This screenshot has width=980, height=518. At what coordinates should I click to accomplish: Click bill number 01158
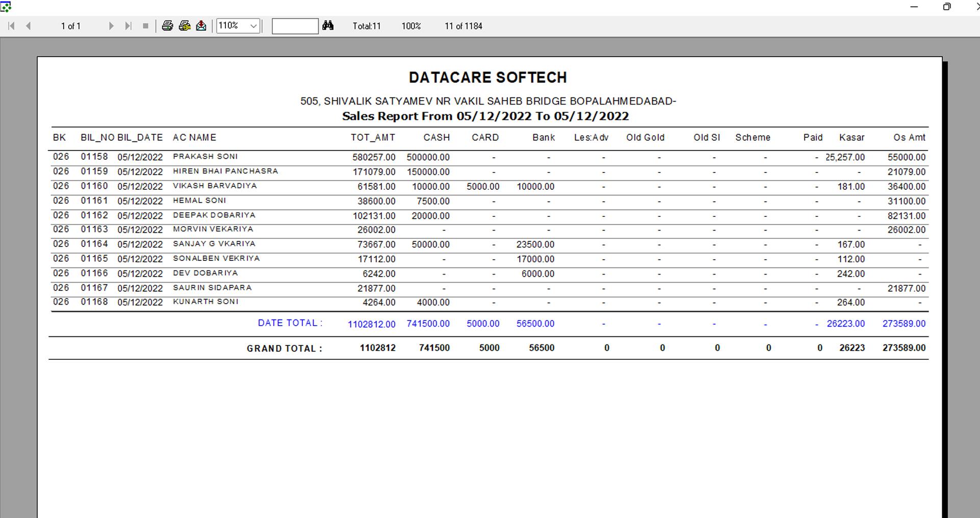(94, 157)
